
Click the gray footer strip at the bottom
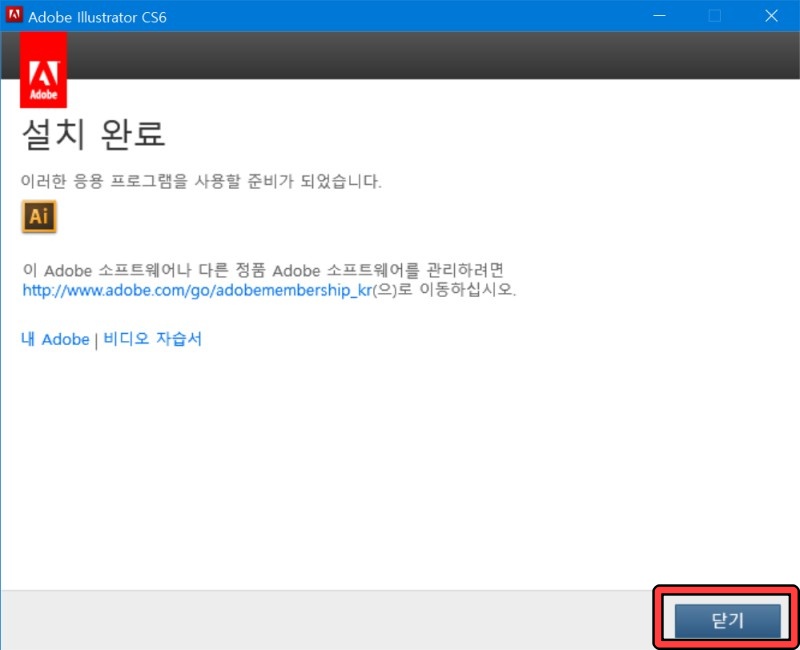(x=300, y=620)
